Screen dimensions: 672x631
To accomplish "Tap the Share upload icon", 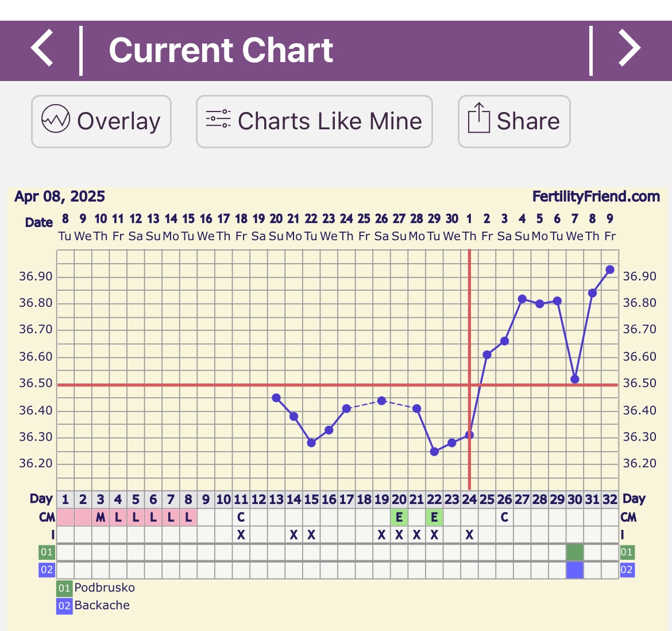I will (478, 120).
